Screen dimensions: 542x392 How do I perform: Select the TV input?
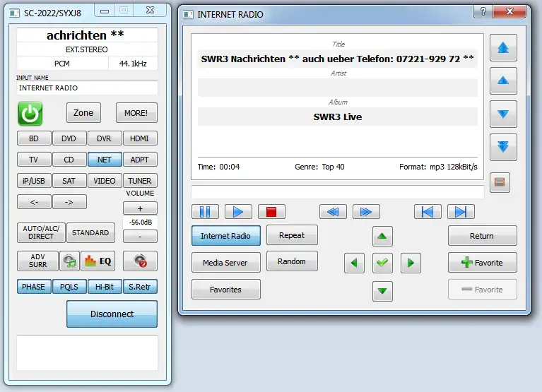tap(34, 160)
